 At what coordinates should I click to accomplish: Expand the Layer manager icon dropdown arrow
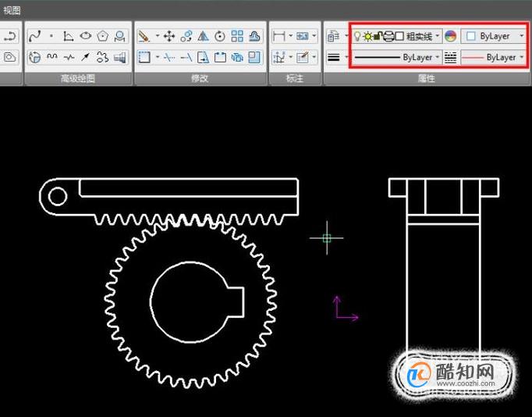click(346, 35)
